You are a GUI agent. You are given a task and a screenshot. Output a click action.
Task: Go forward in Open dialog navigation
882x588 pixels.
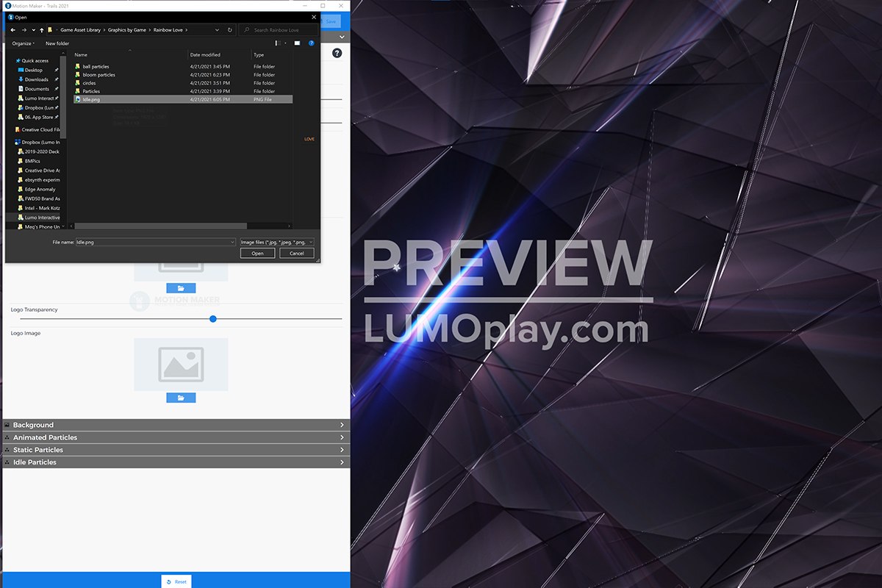coord(24,30)
